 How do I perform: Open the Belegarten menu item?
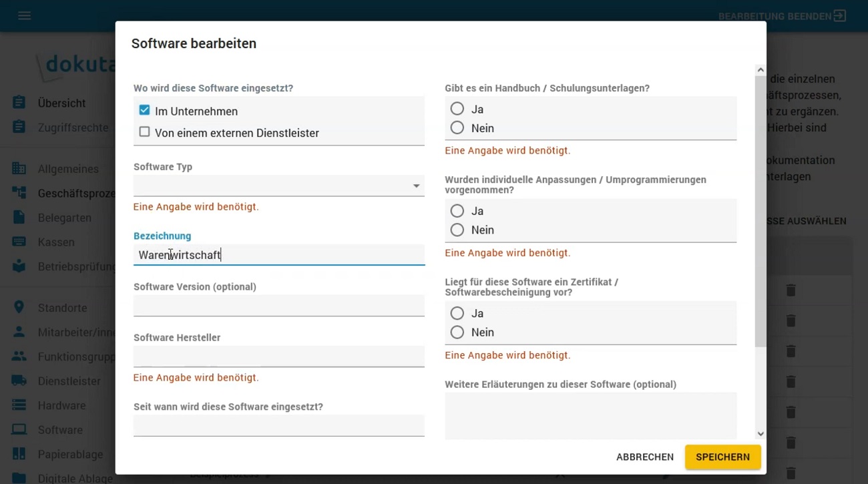(x=65, y=218)
